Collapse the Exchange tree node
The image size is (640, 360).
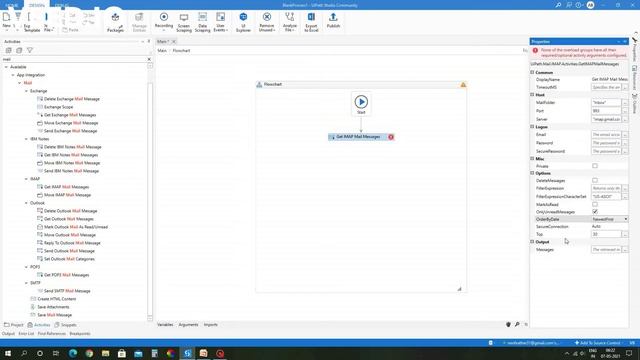tap(27, 91)
